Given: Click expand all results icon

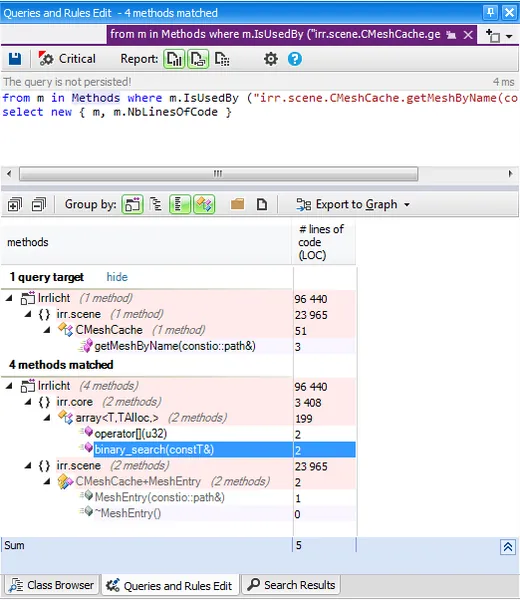Looking at the screenshot, I should click(x=15, y=205).
